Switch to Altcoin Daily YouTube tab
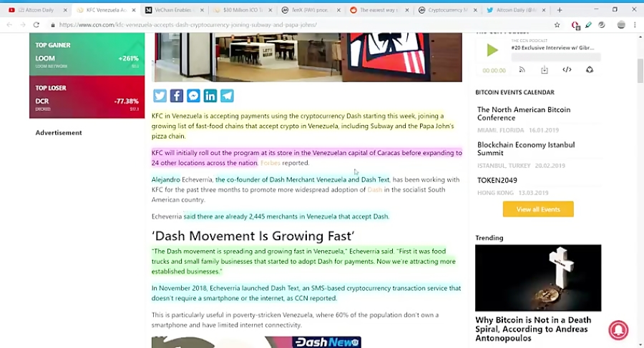Viewport: 644px width, 348px height. tap(36, 10)
